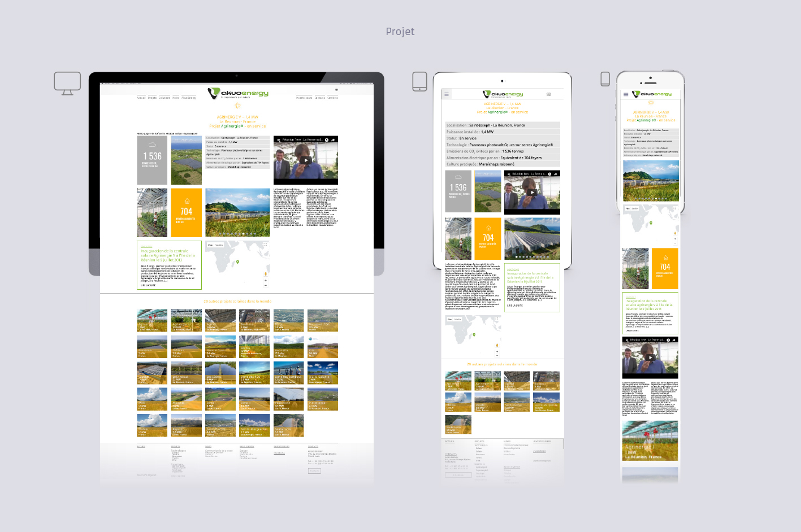Open the Contacts menu on desktop site
Image resolution: width=801 pixels, height=532 pixels.
[320, 98]
